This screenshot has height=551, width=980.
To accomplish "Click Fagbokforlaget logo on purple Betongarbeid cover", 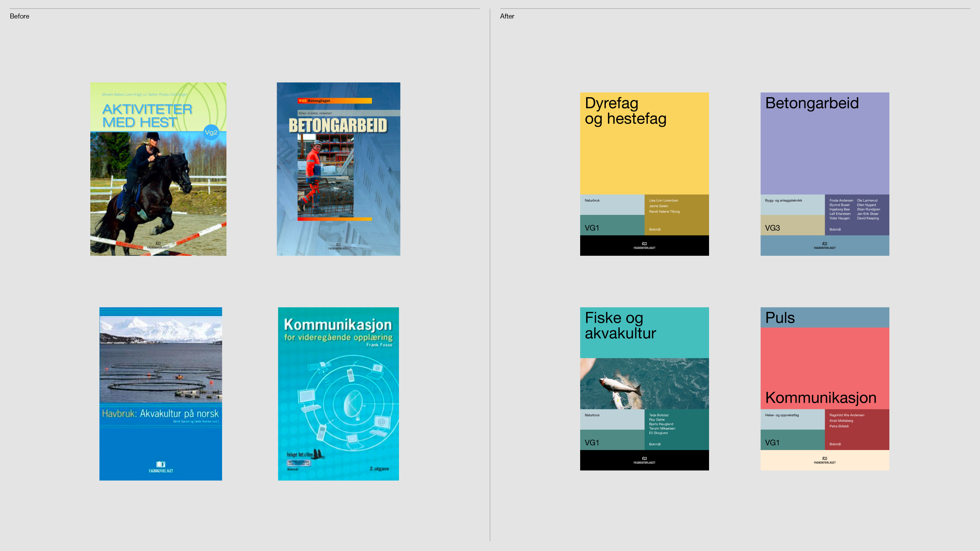I will pos(824,246).
